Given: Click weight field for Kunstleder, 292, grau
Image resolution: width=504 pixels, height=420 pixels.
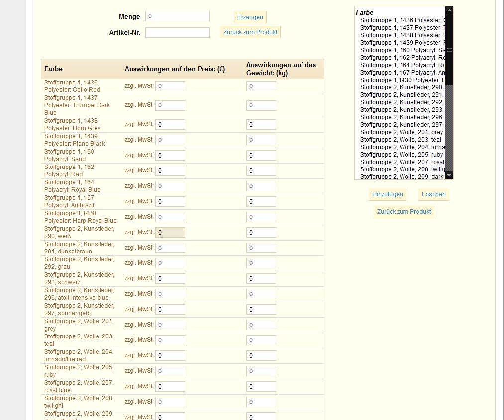Looking at the screenshot, I should pyautogui.click(x=261, y=263).
